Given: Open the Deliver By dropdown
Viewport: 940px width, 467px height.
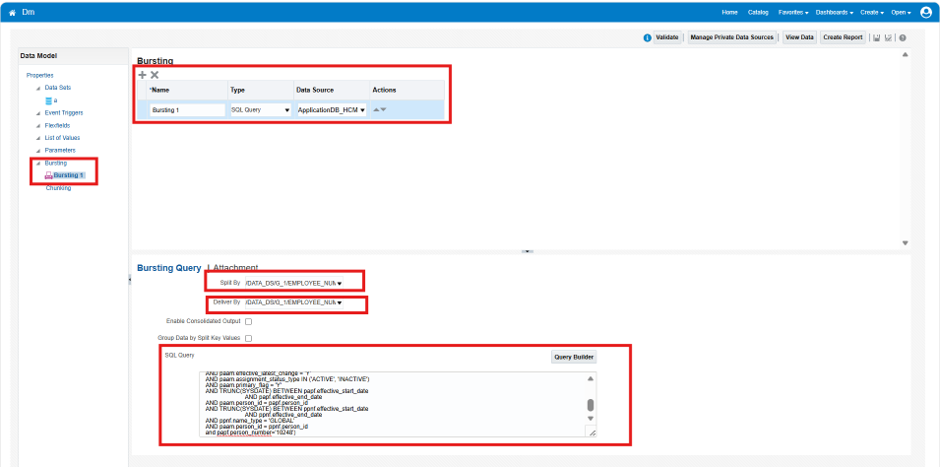Looking at the screenshot, I should [293, 303].
